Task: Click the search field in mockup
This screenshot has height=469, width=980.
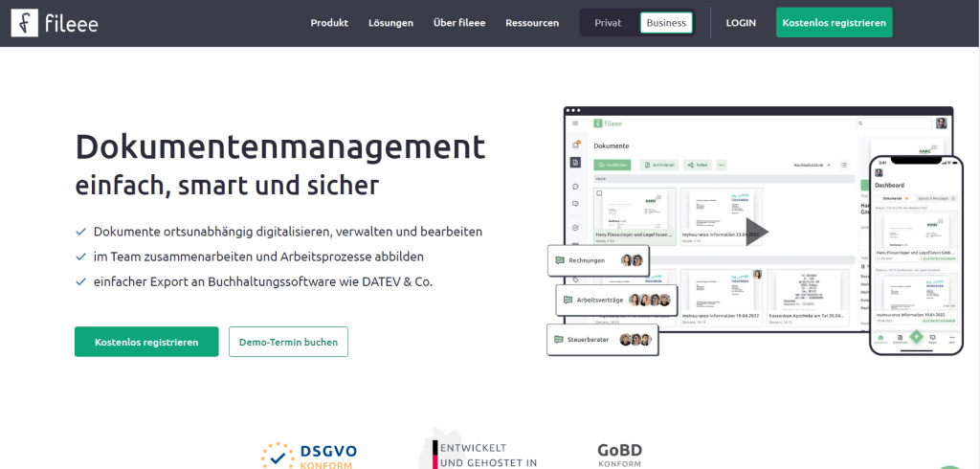Action: (893, 123)
